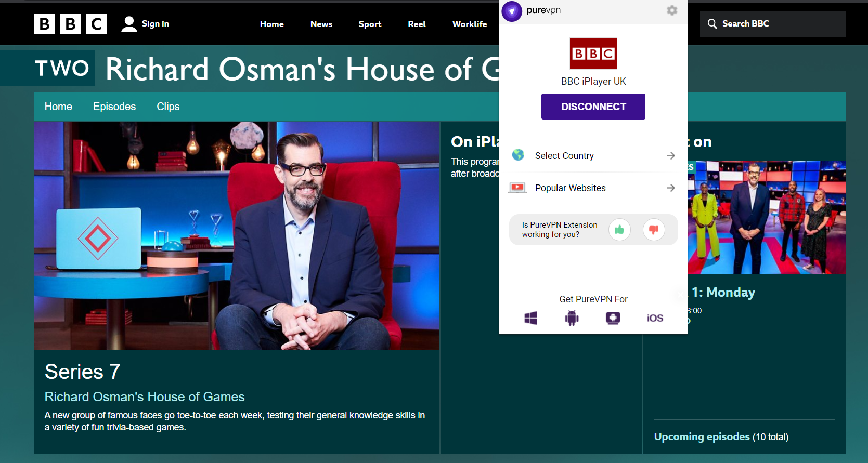
Task: Click the search magnifier icon
Action: [712, 24]
